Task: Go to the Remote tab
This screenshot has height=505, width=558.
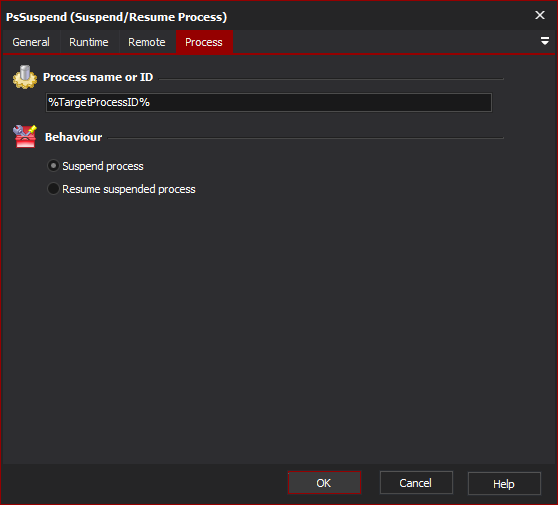Action: [x=147, y=42]
